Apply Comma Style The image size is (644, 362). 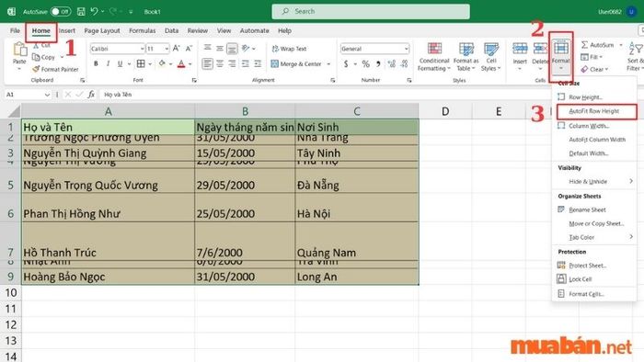(x=378, y=64)
